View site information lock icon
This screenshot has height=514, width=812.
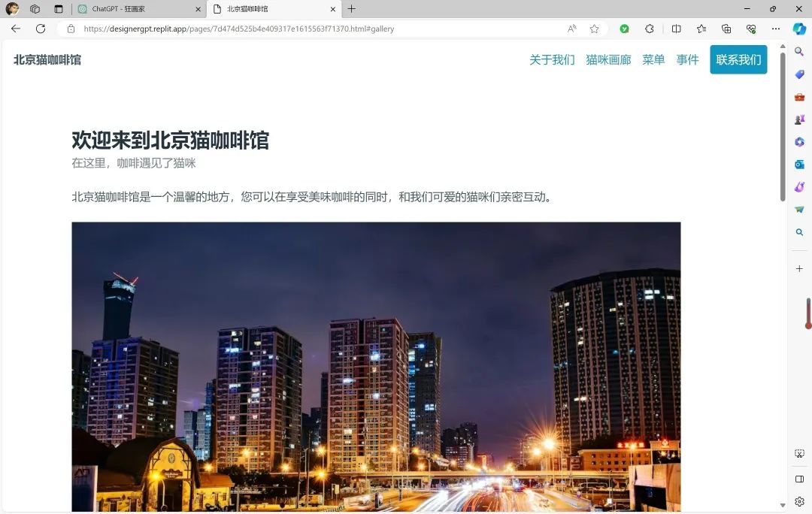pyautogui.click(x=71, y=29)
